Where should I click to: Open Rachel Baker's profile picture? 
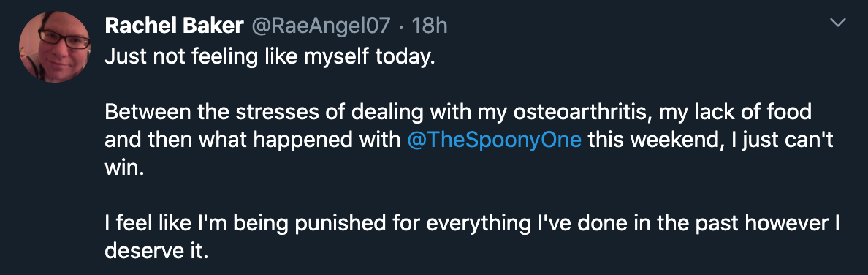[54, 47]
